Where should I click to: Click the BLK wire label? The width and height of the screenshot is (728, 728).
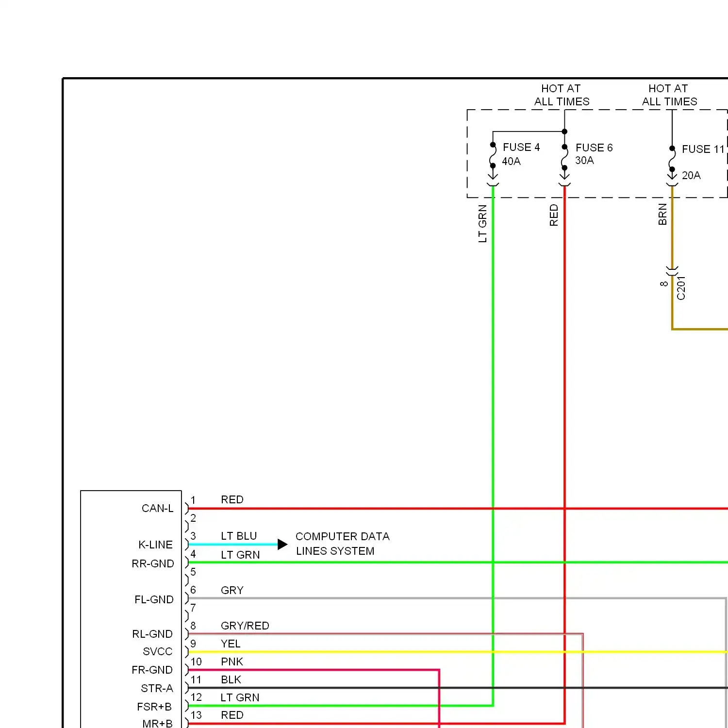[231, 679]
